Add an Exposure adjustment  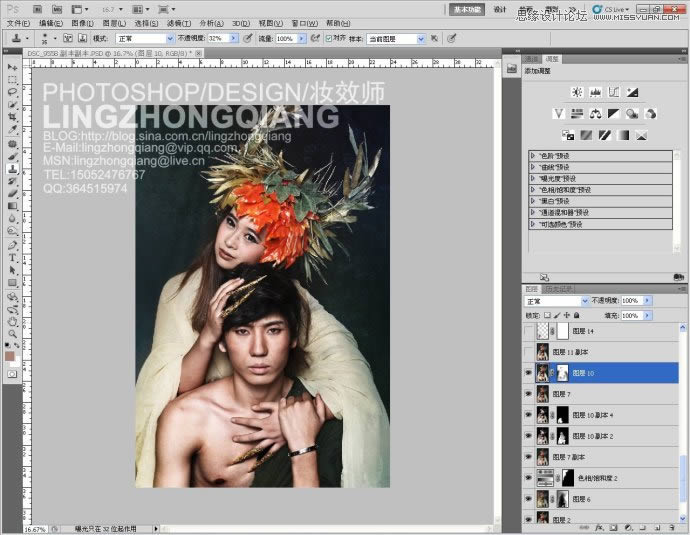point(632,92)
